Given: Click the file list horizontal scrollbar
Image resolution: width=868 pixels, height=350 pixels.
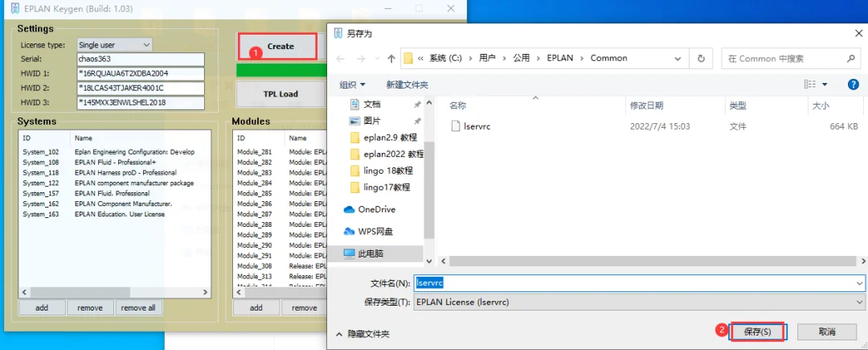Looking at the screenshot, I should pyautogui.click(x=653, y=261).
